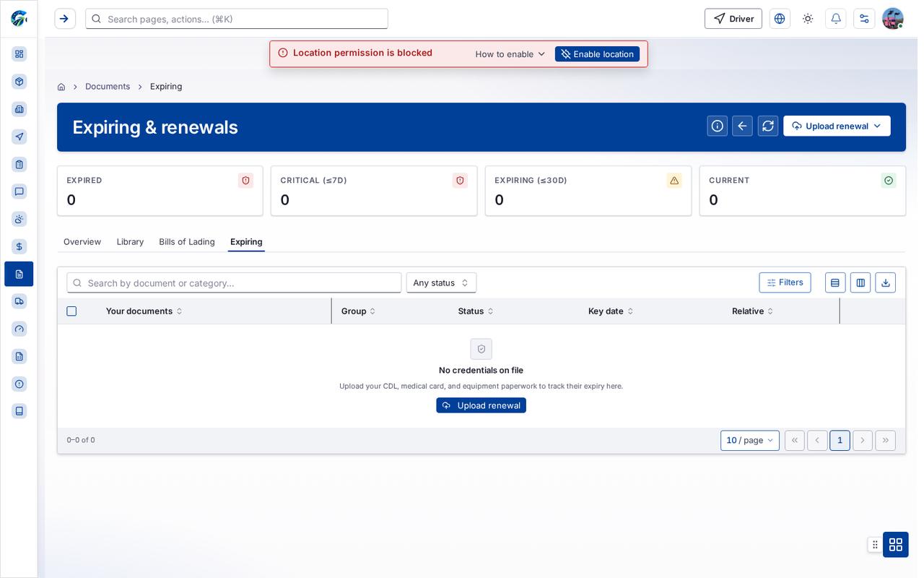This screenshot has height=578, width=924.
Task: Open the column settings icon
Action: coord(860,282)
